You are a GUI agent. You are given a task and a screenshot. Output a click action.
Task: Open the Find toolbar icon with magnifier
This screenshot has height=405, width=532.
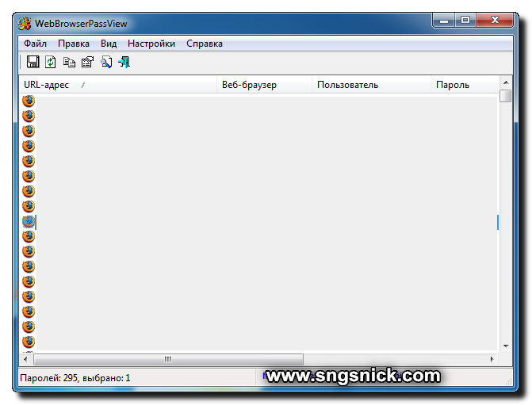pos(106,63)
